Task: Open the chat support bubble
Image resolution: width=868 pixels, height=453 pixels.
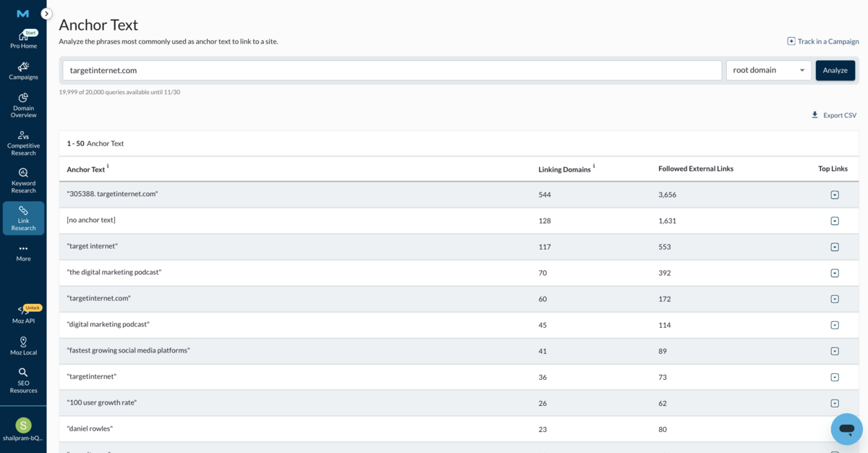Action: click(846, 429)
